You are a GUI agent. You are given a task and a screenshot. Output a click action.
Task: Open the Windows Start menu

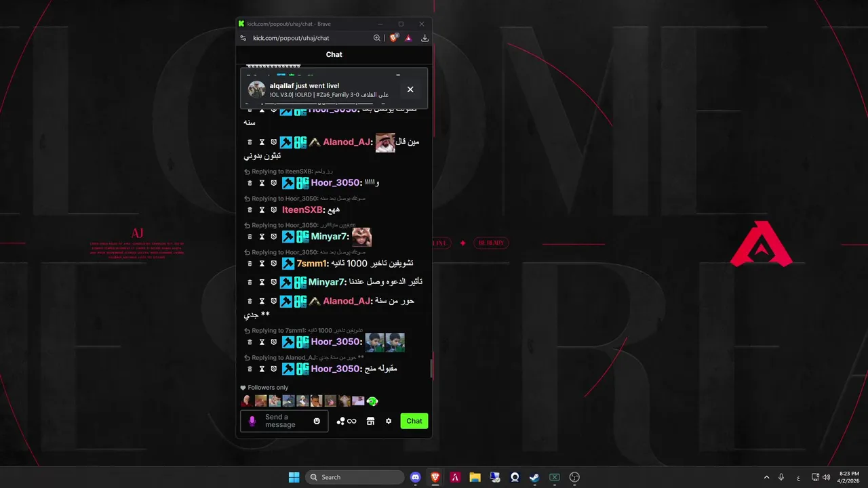tap(294, 477)
